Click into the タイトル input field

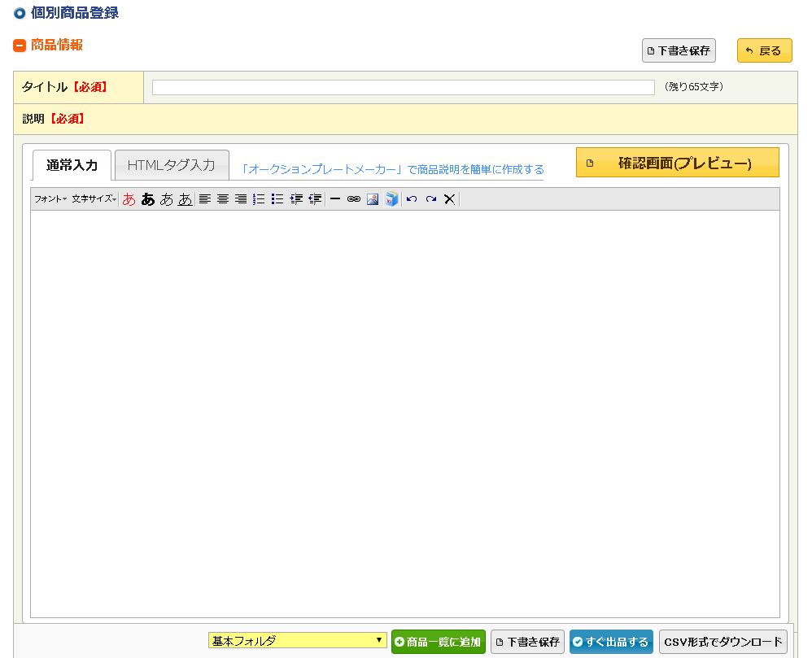click(403, 87)
